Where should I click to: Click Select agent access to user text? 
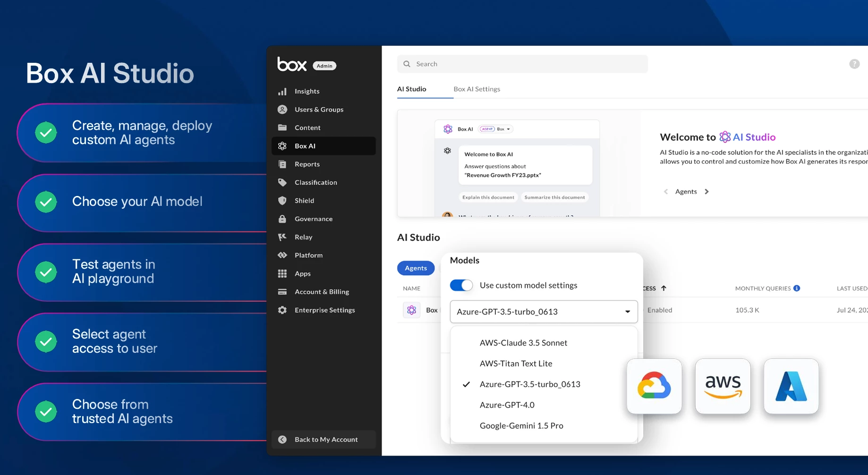click(115, 341)
